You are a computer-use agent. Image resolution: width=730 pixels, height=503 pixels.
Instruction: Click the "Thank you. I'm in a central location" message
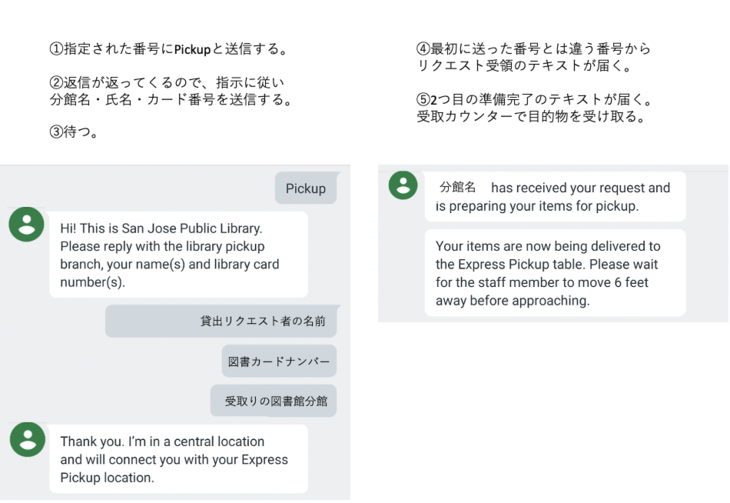pos(178,459)
